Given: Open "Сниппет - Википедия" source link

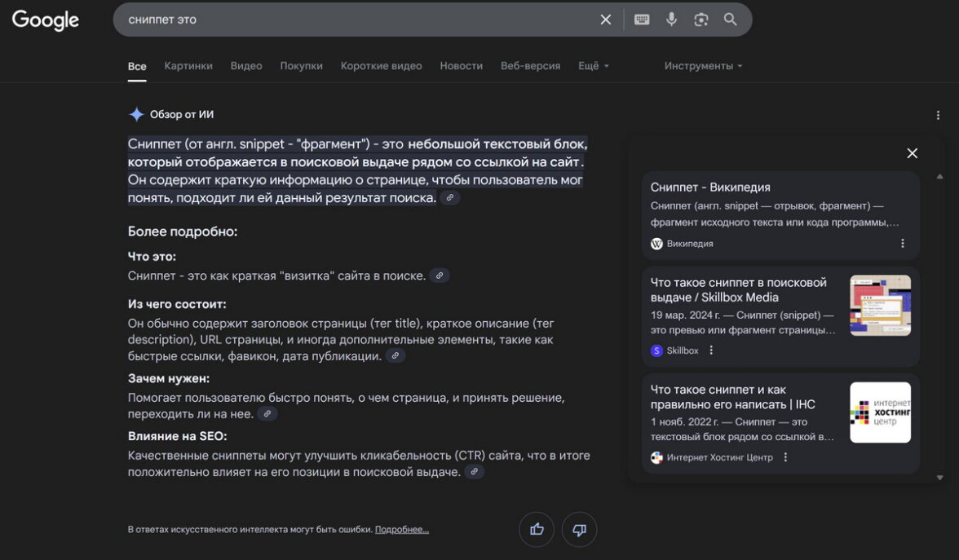Looking at the screenshot, I should [710, 187].
